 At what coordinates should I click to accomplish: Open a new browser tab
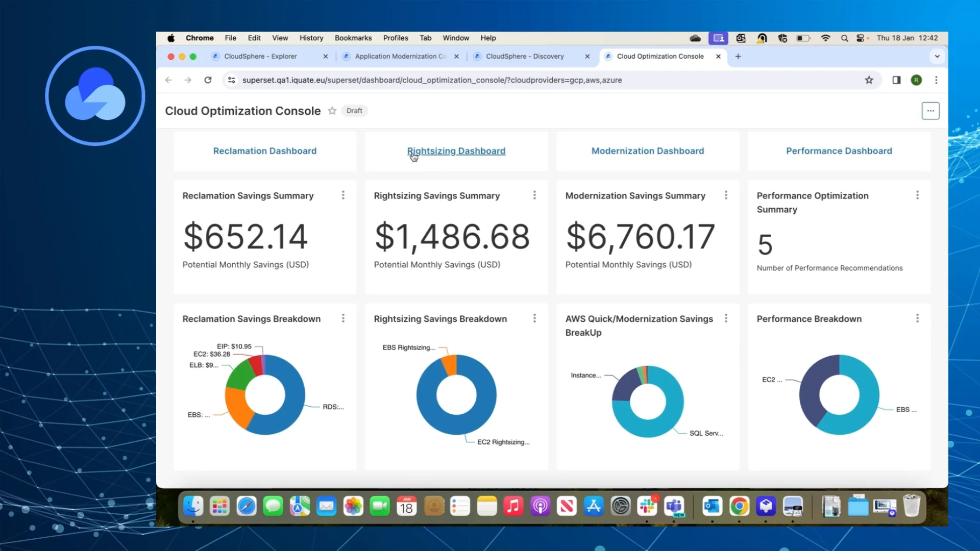coord(738,57)
